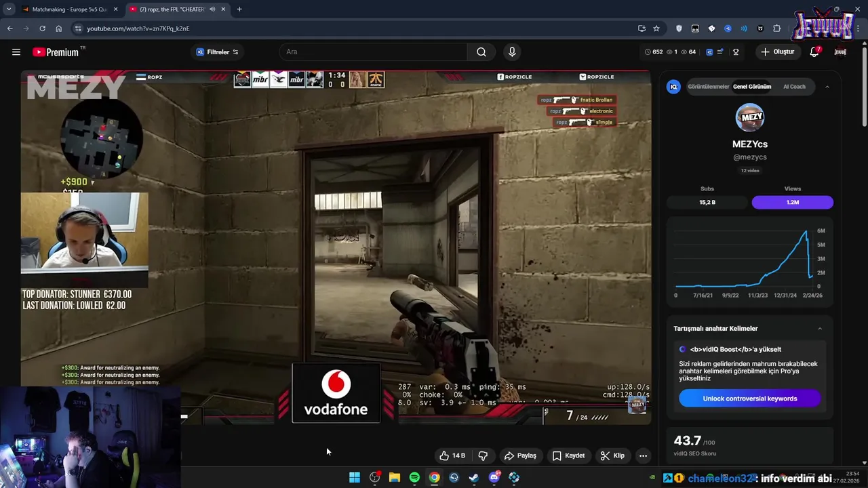Reload the current page
The image size is (868, 488).
[x=42, y=28]
